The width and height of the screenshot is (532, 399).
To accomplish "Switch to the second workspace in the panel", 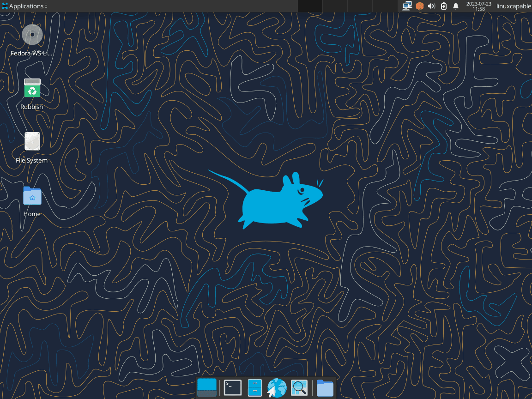I will coord(335,6).
